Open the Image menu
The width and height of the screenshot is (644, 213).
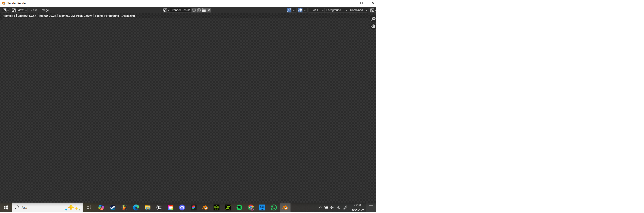click(x=44, y=10)
